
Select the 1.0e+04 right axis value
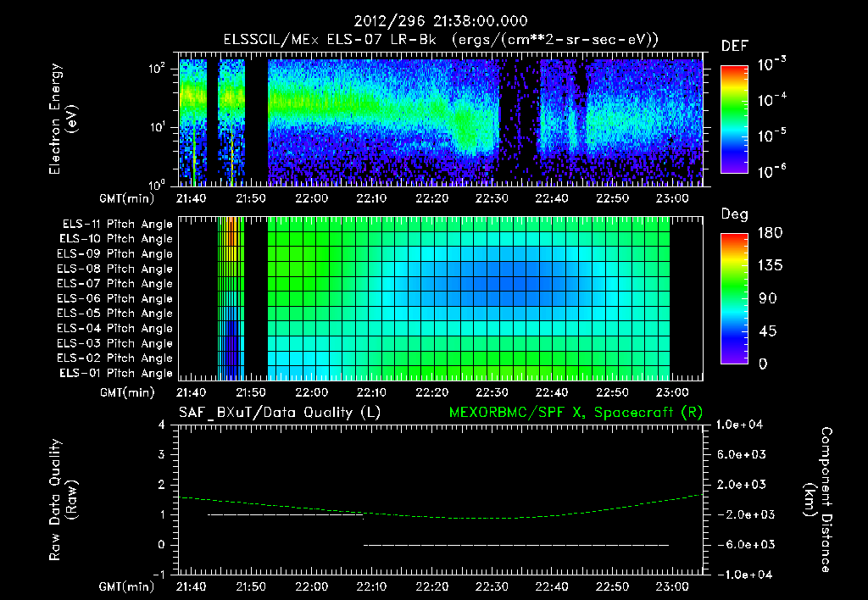740,425
